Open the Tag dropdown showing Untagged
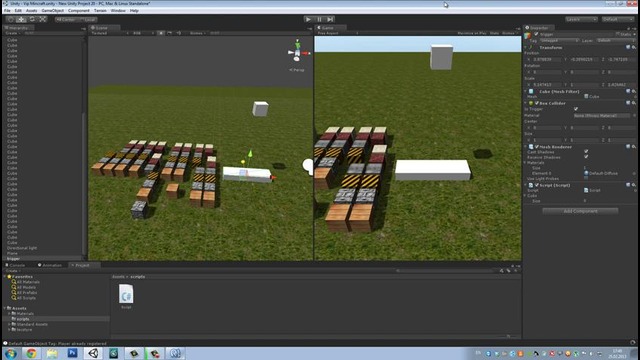 [x=560, y=41]
